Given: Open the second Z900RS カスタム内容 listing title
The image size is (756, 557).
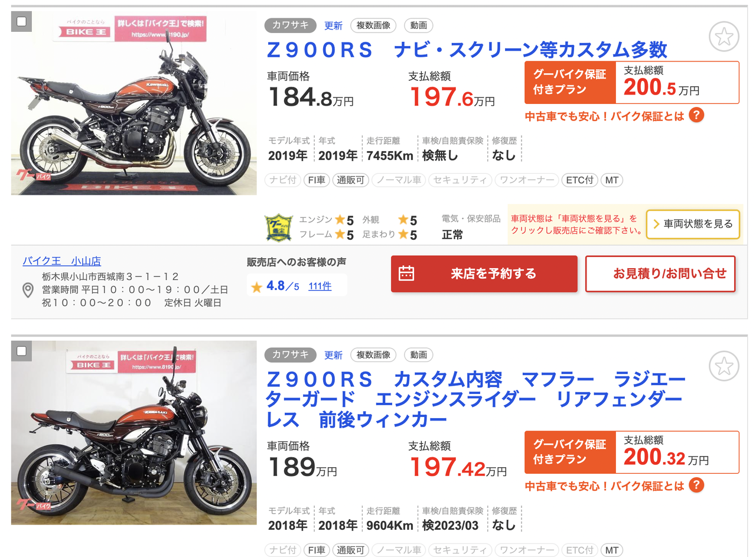Looking at the screenshot, I should click(476, 399).
